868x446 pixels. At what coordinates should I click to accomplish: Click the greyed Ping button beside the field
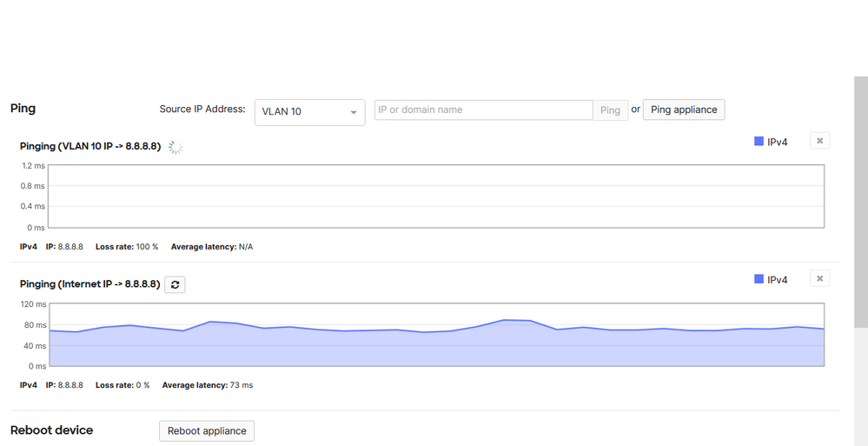(x=611, y=110)
